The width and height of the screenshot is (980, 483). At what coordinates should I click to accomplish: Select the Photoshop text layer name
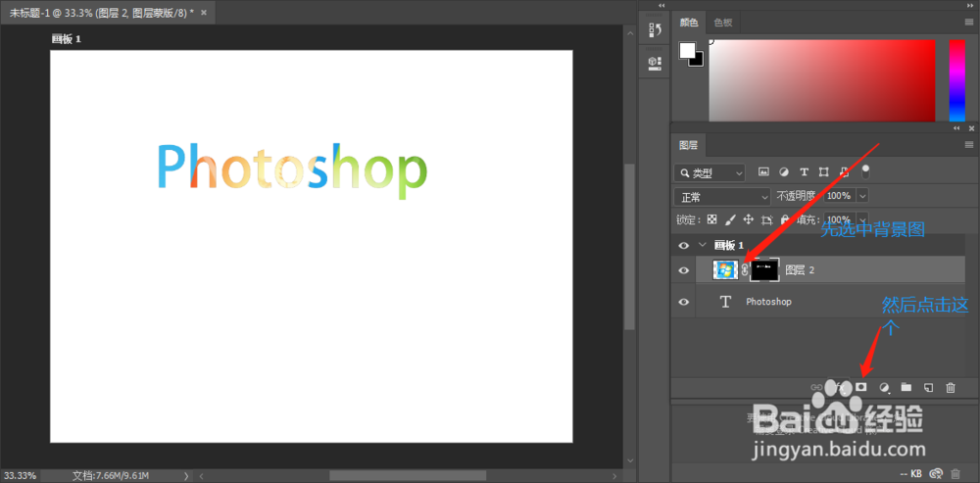click(768, 302)
